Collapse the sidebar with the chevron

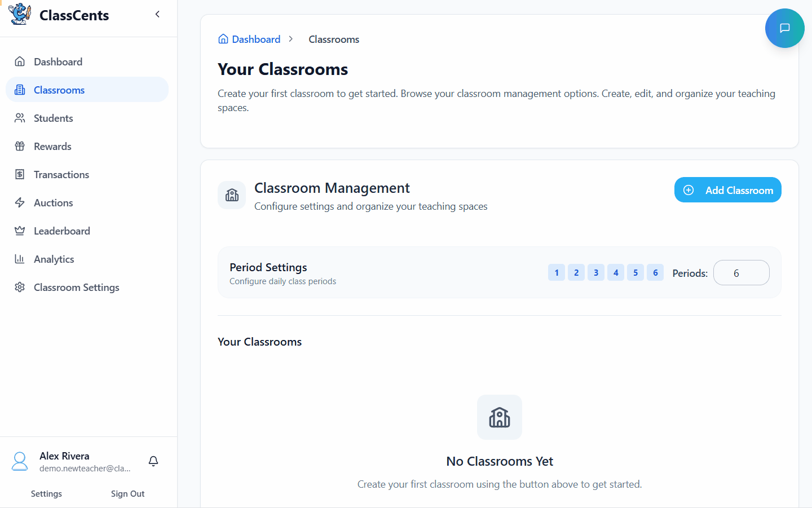coord(157,14)
